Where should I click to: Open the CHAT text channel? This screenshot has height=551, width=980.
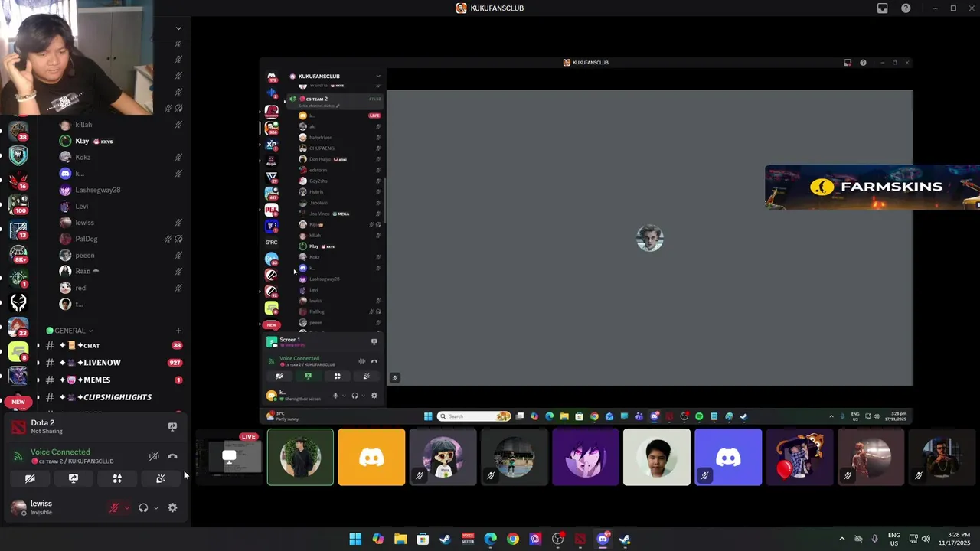113,346
